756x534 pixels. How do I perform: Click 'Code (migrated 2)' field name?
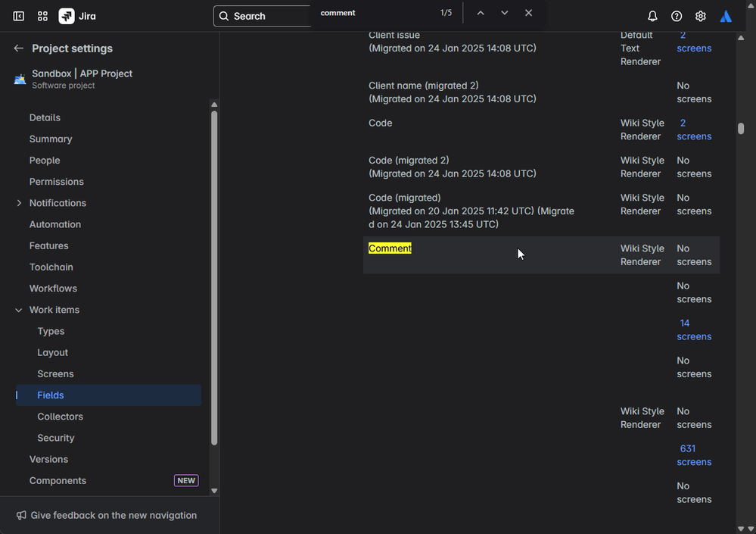point(409,160)
